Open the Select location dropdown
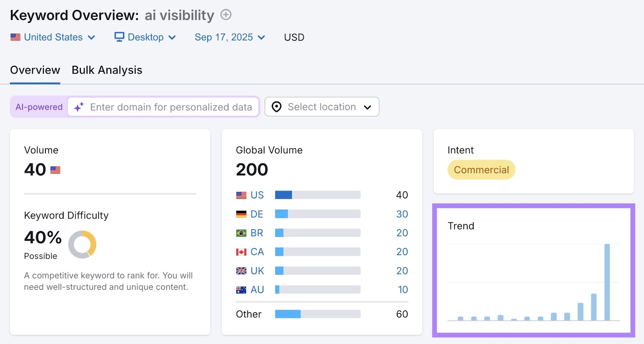This screenshot has width=644, height=344. pyautogui.click(x=322, y=107)
